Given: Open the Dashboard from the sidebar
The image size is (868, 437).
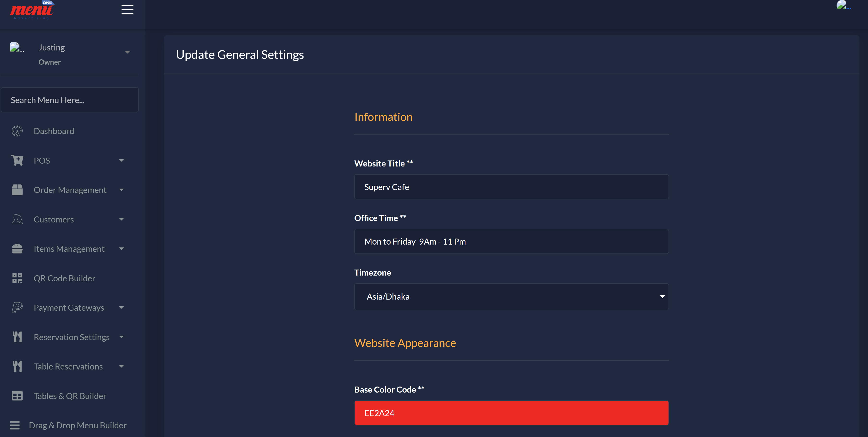Looking at the screenshot, I should point(54,131).
